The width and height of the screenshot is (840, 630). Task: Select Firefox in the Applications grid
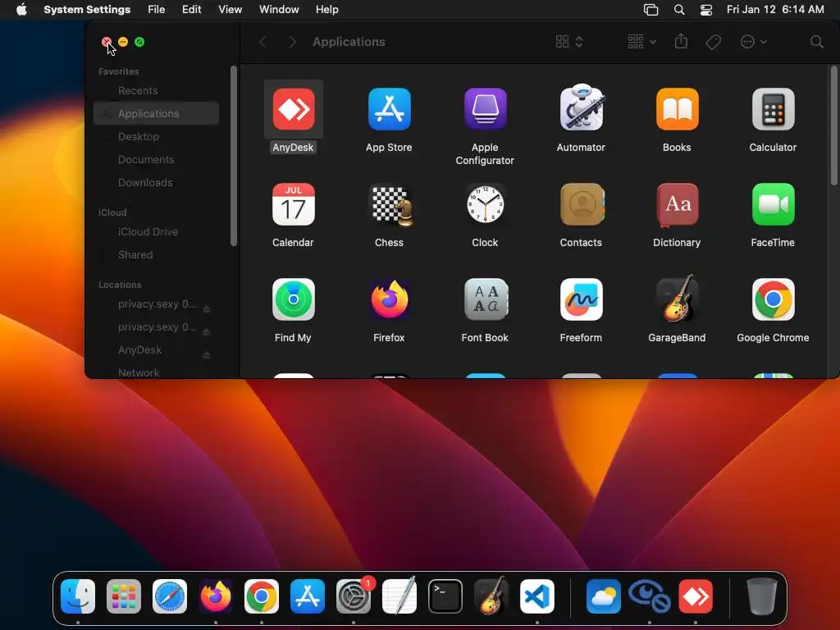point(389,299)
